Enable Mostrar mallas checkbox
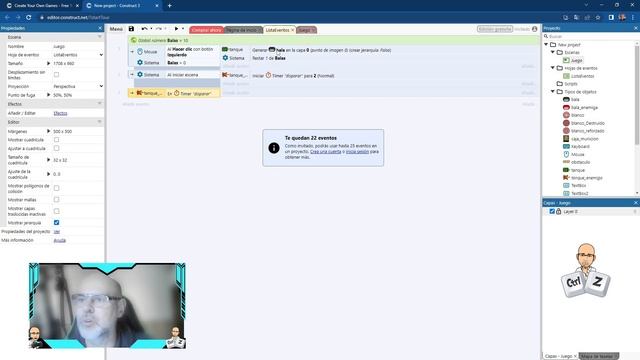This screenshot has height=360, width=640. (56, 200)
